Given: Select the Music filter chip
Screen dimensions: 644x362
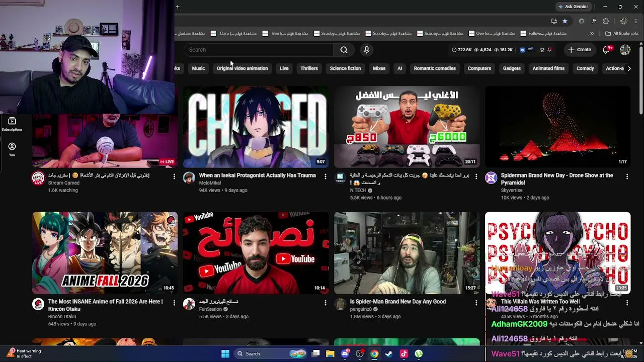Looking at the screenshot, I should (x=198, y=68).
